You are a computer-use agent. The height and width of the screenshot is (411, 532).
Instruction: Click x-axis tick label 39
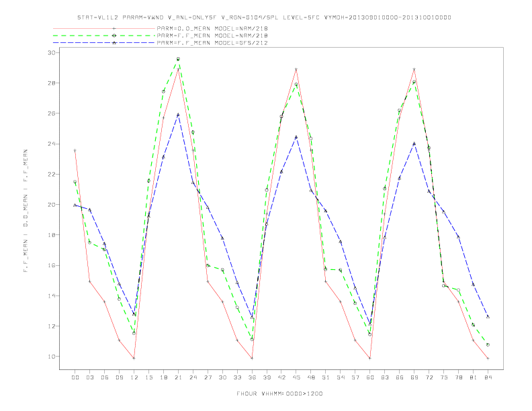[267, 377]
